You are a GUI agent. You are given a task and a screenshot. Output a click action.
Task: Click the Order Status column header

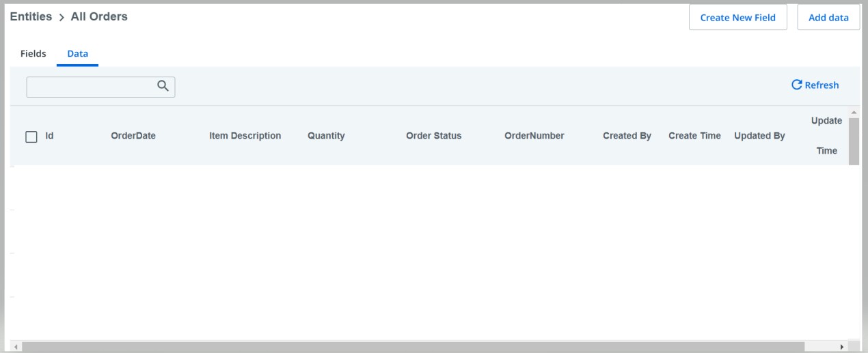433,136
